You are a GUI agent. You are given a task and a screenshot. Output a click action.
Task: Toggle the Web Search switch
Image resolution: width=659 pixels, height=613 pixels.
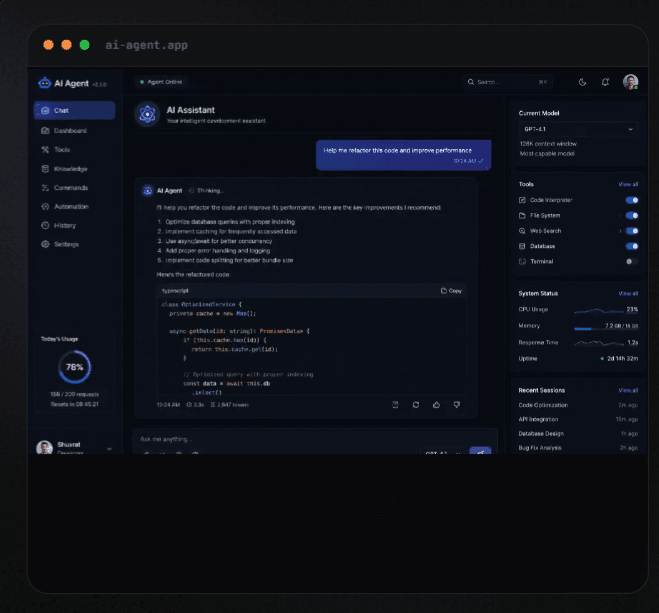point(632,231)
